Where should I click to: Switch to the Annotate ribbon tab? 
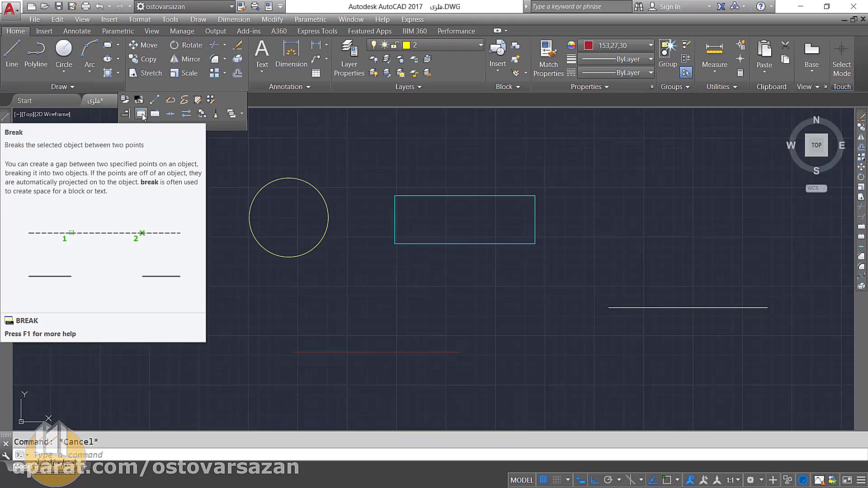pyautogui.click(x=77, y=31)
